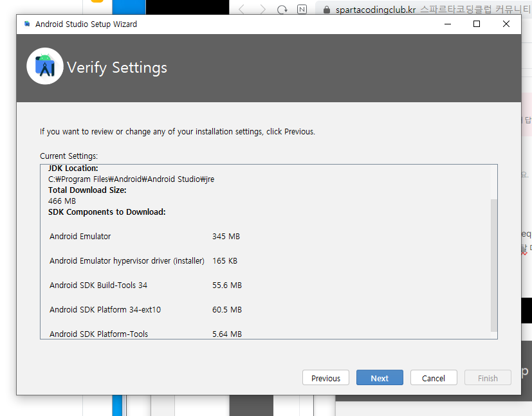Click the Android Studio logo in header
The height and width of the screenshot is (416, 532).
click(45, 66)
